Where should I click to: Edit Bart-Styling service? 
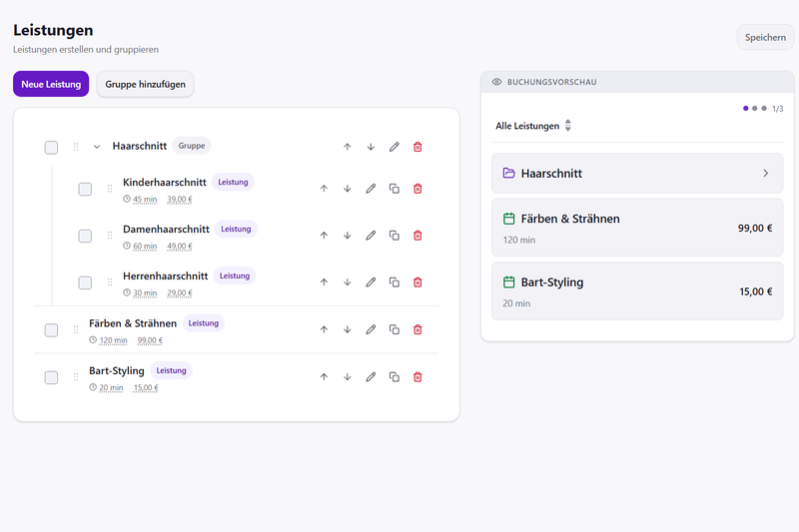coord(371,377)
